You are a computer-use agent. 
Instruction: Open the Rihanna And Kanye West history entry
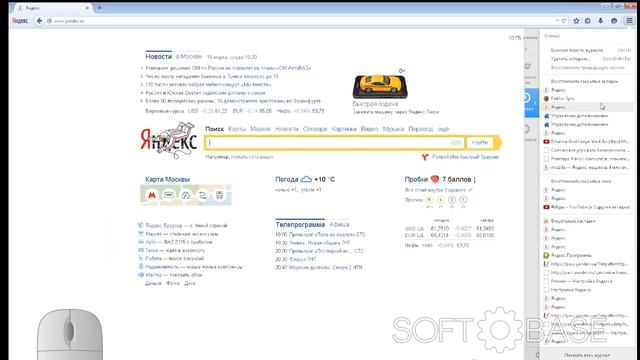tap(587, 142)
